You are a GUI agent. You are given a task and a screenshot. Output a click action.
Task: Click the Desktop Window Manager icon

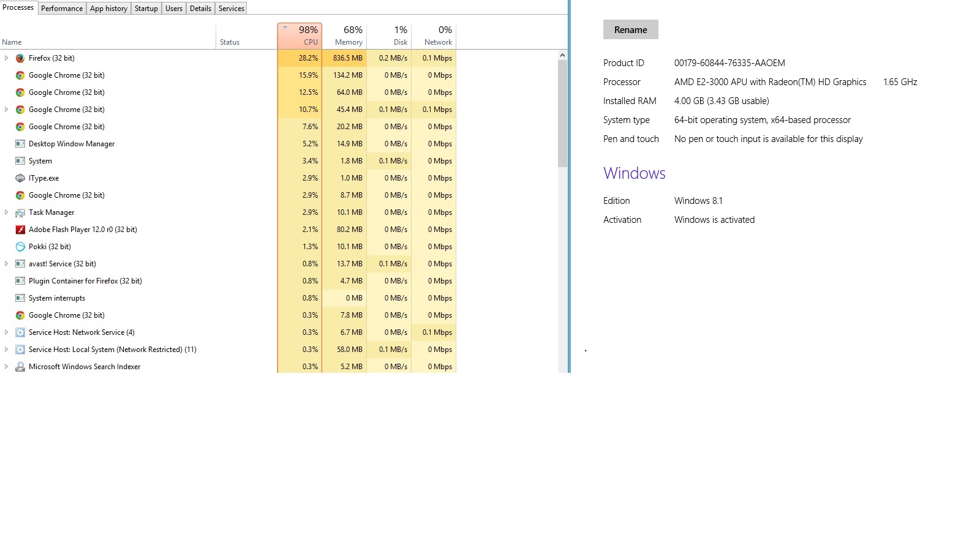20,144
